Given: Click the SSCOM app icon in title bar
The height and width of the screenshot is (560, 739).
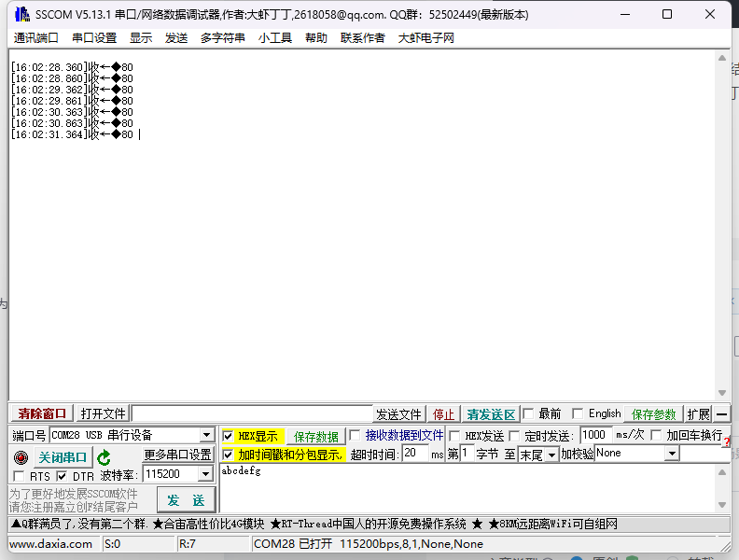Looking at the screenshot, I should point(21,15).
